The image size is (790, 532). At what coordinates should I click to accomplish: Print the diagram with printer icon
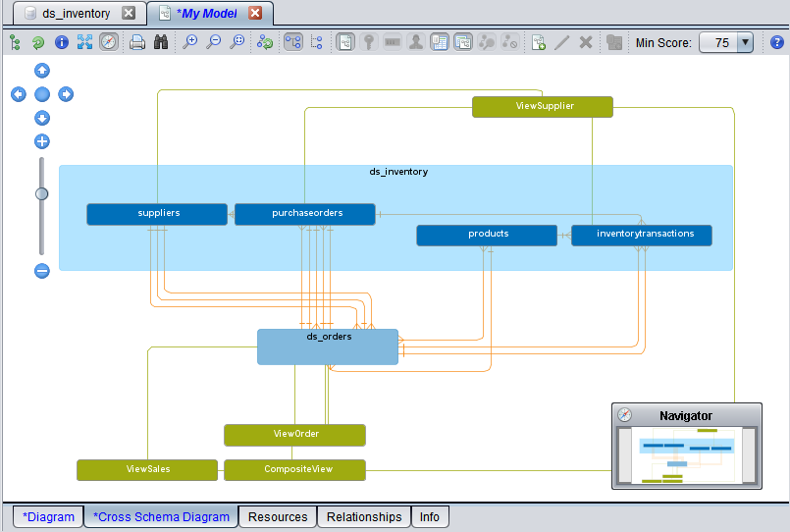[x=137, y=42]
